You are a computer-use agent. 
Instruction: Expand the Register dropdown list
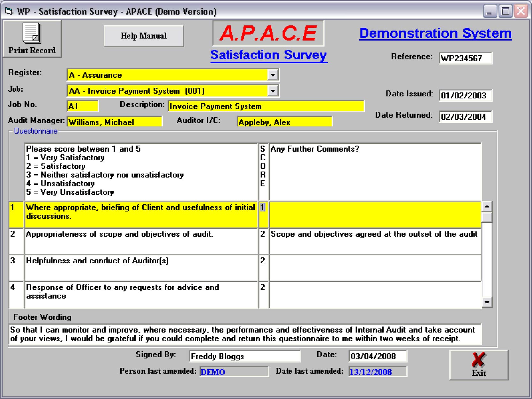(x=273, y=75)
